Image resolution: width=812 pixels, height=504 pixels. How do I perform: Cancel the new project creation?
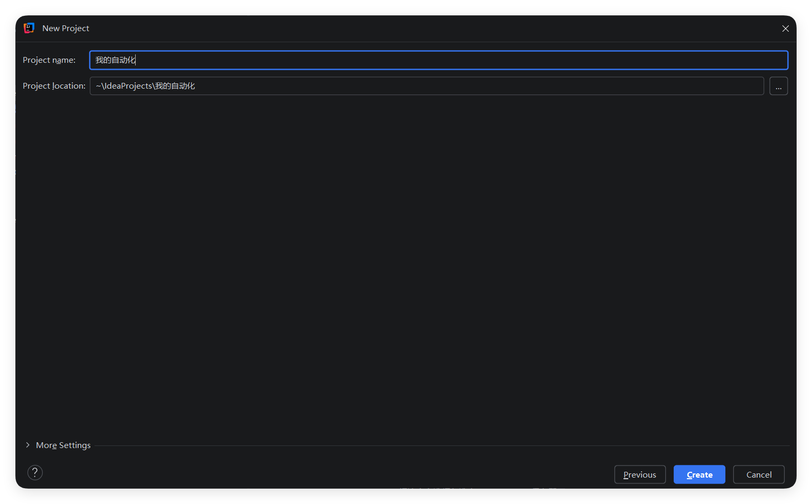coord(758,474)
